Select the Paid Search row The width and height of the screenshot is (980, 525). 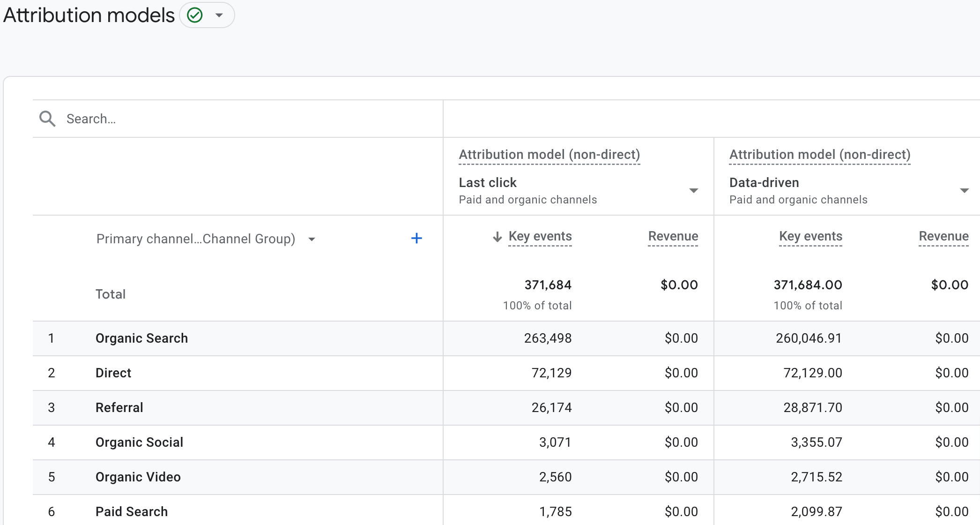point(506,511)
